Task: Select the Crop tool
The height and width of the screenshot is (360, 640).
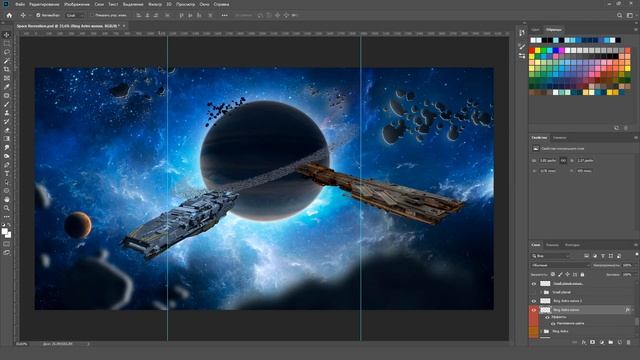Action: click(x=7, y=69)
